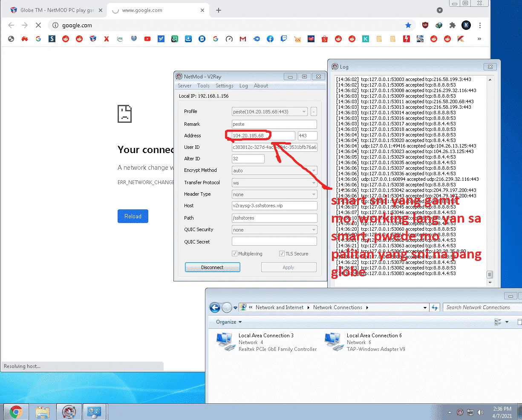Click the Log window scrollbar up arrow
Viewport: 522px width, 420px height.
490,80
